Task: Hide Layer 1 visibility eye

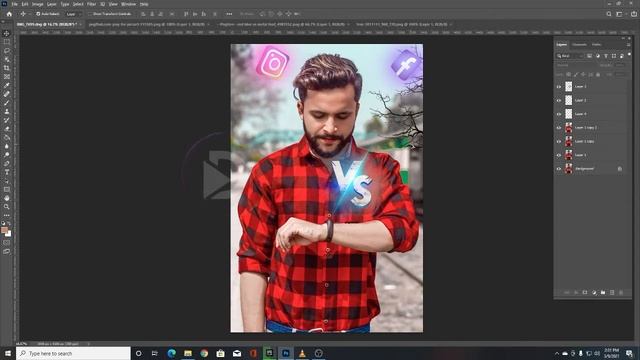Action: [x=559, y=155]
